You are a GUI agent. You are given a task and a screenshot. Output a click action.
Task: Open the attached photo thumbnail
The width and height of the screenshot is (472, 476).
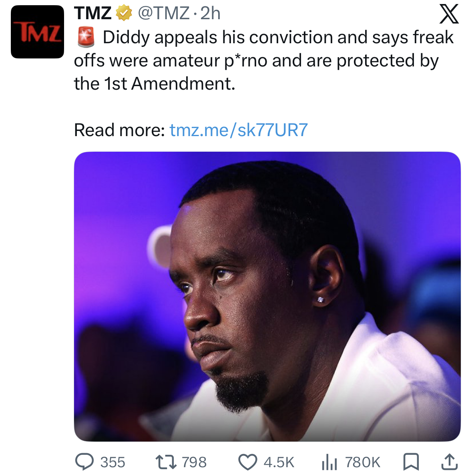(x=267, y=296)
